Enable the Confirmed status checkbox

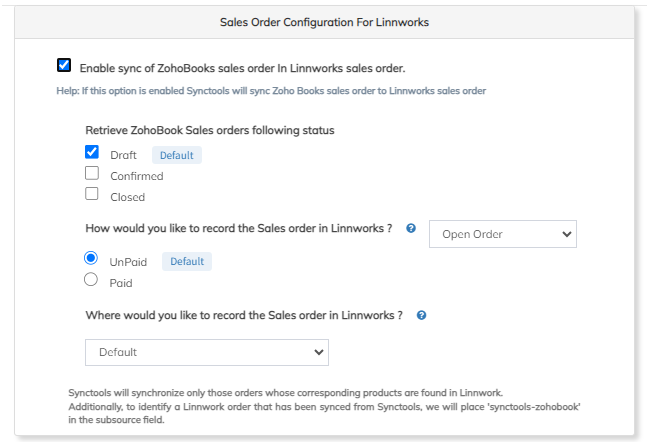point(92,174)
